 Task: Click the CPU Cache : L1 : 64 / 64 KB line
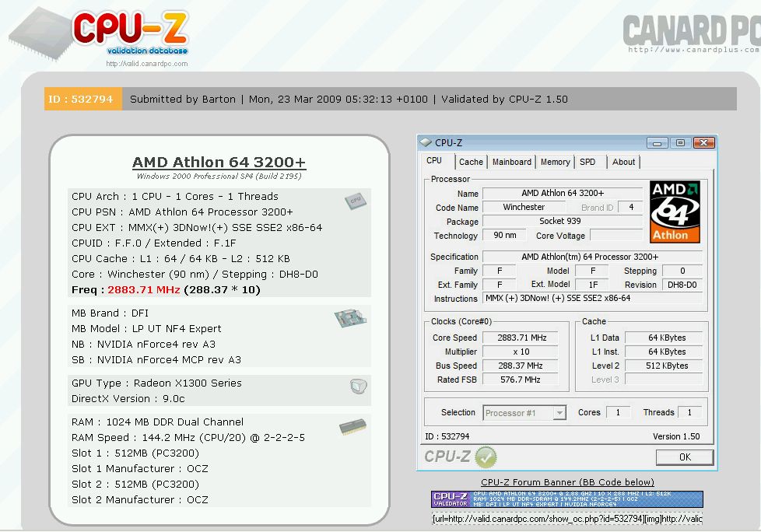tap(181, 259)
